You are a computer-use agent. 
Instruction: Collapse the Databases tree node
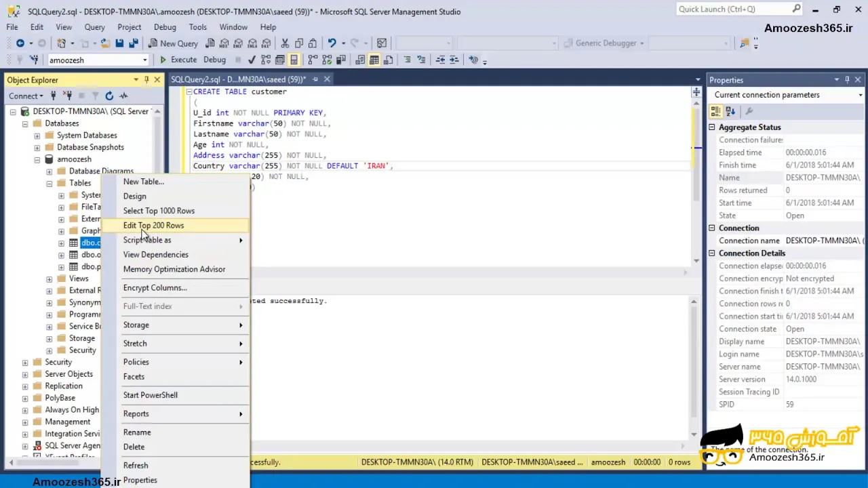(25, 123)
